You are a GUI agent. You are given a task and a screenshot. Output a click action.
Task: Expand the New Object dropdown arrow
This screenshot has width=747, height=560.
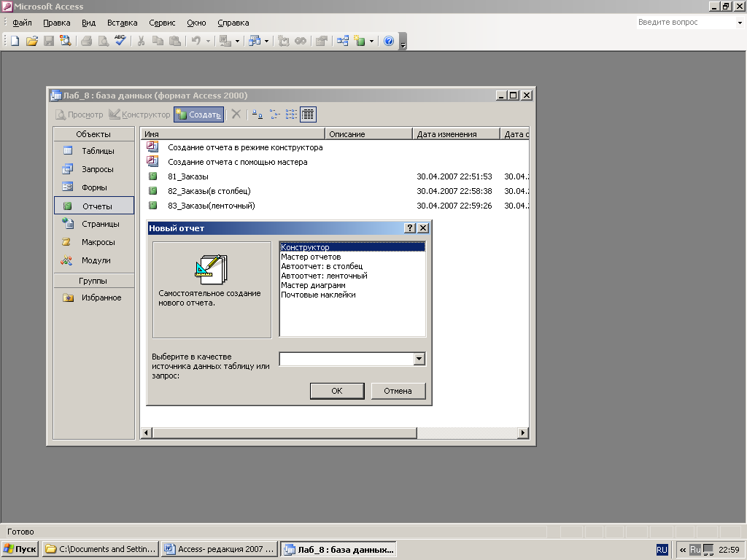[x=371, y=41]
